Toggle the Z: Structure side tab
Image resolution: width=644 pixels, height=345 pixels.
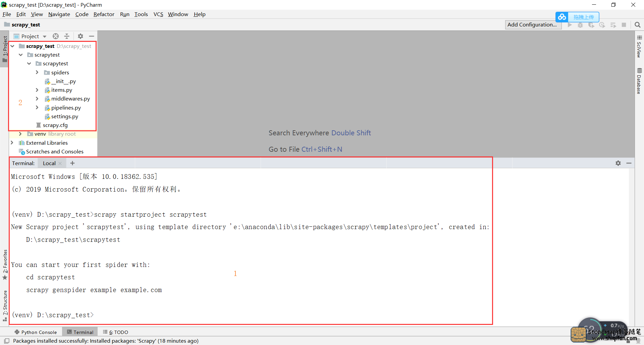[x=5, y=306]
